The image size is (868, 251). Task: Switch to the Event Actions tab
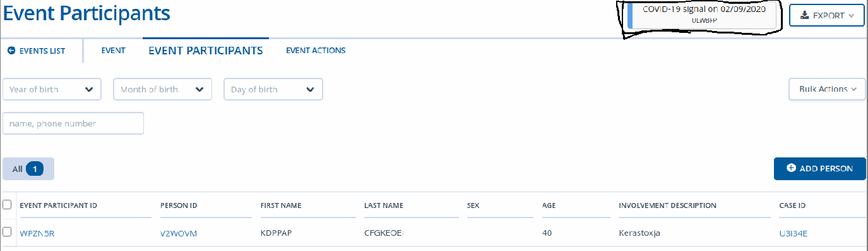316,51
